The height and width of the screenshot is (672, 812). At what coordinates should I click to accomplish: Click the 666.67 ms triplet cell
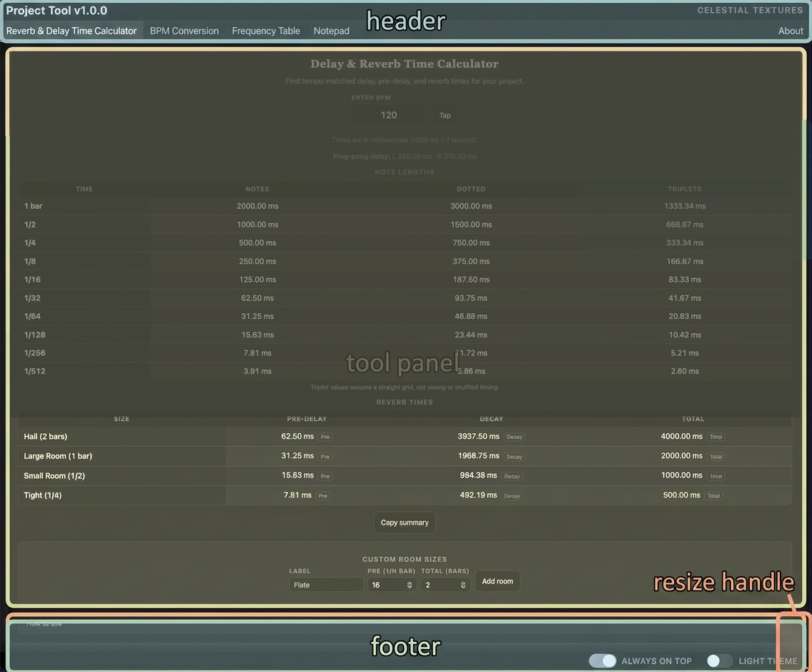point(685,224)
